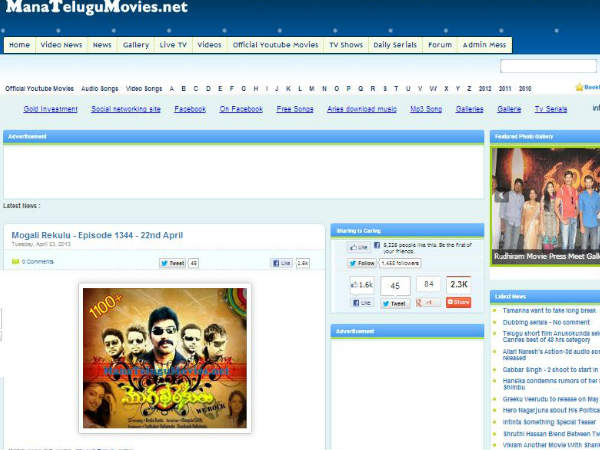600x450 pixels.
Task: Click the search input field
Action: 548,66
